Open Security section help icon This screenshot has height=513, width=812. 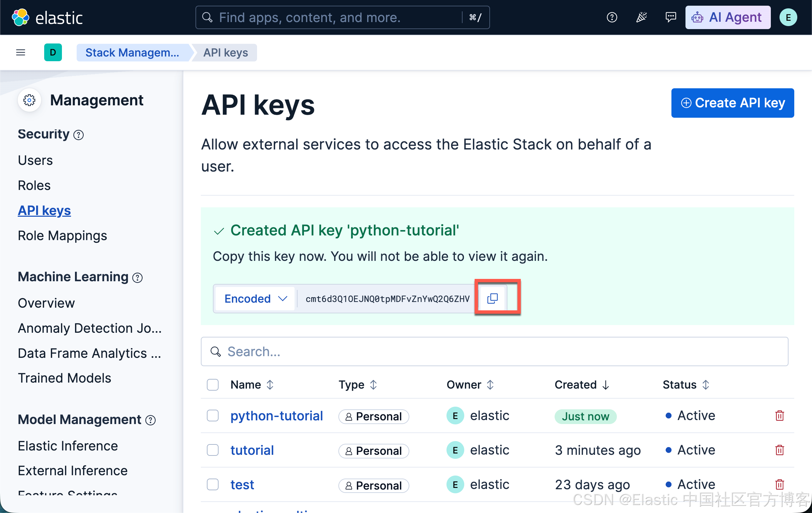click(x=79, y=135)
